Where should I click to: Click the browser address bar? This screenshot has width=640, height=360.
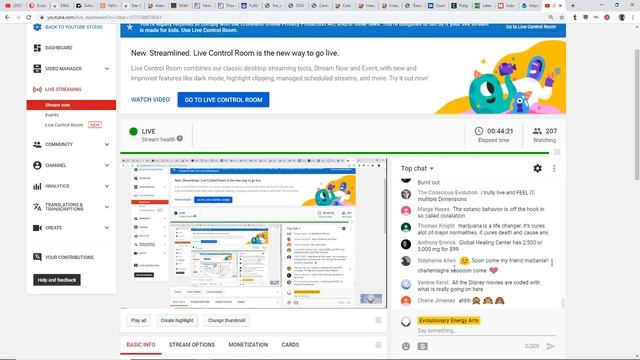pos(294,18)
